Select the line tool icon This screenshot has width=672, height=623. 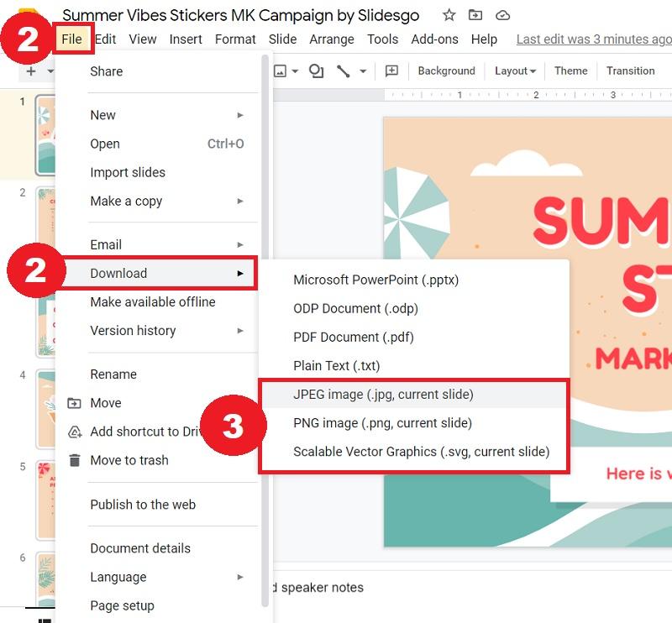[344, 71]
